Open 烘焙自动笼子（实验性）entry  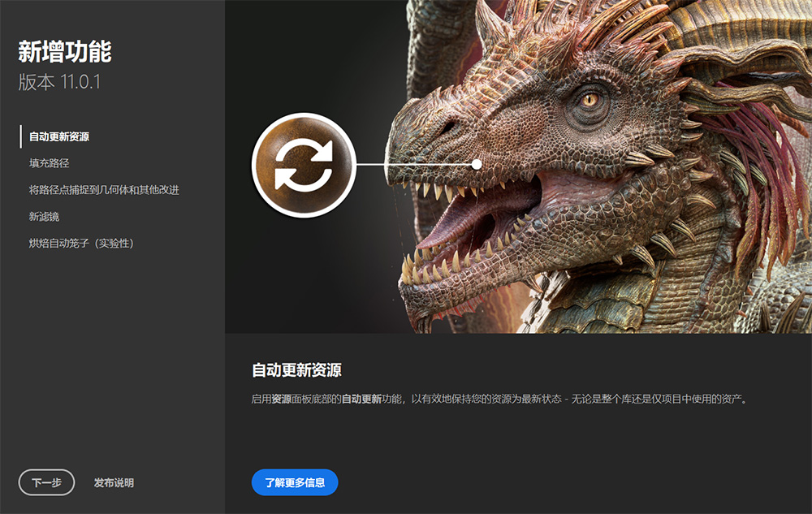[x=81, y=244]
